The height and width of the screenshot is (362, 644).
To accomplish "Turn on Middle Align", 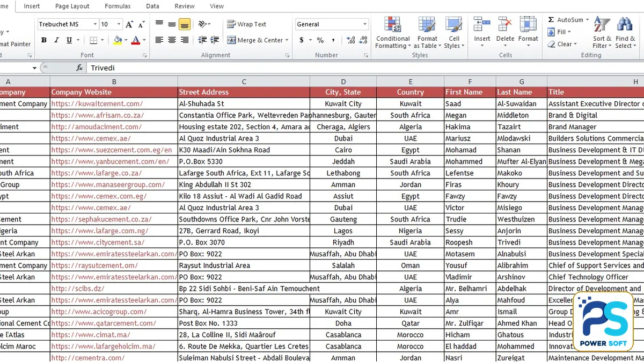I will [172, 24].
